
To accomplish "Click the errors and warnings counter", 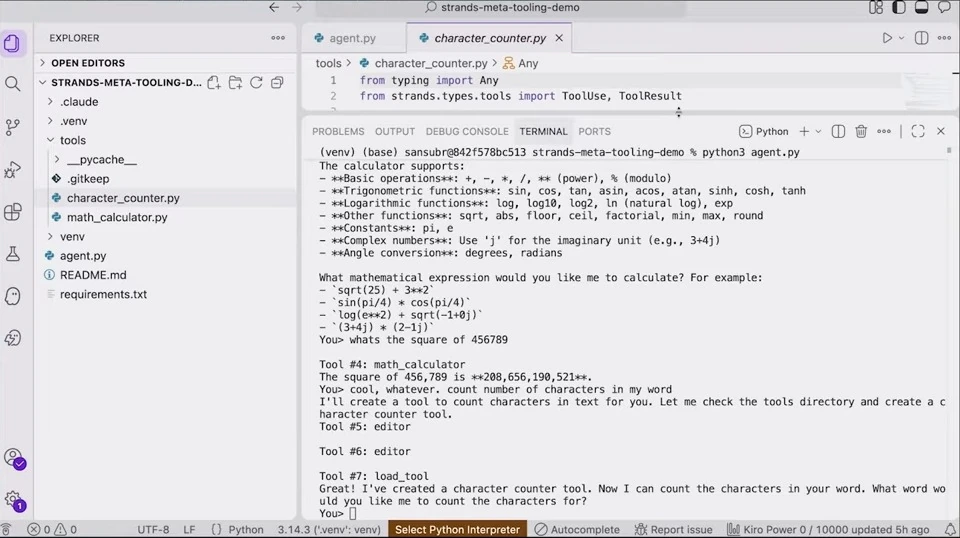I will [x=53, y=529].
